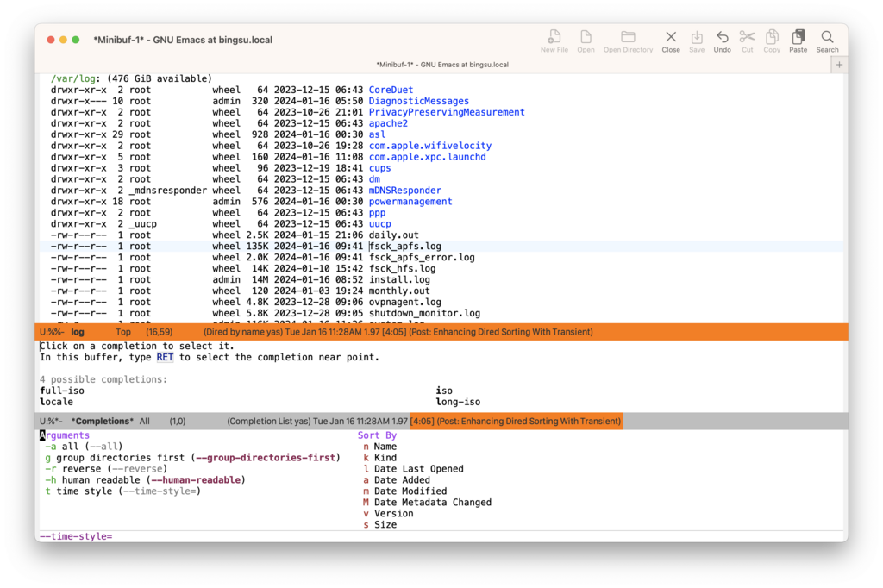Click the Sort By section heading

pos(378,435)
